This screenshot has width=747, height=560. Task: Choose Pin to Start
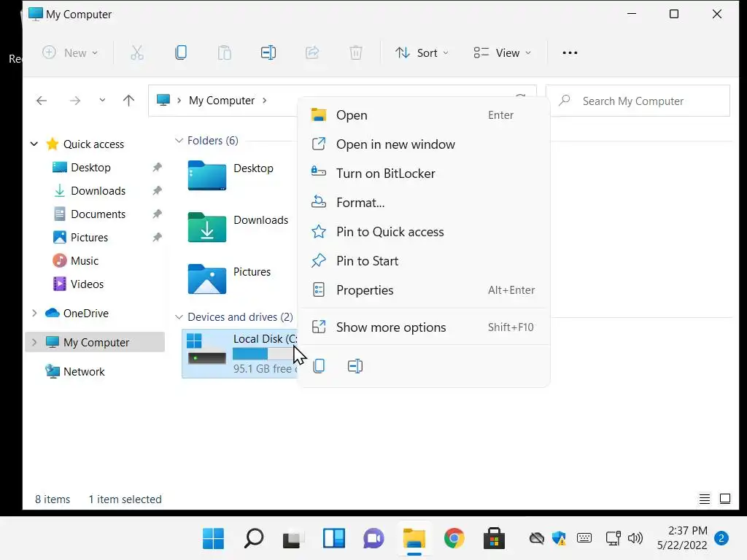click(x=424, y=261)
